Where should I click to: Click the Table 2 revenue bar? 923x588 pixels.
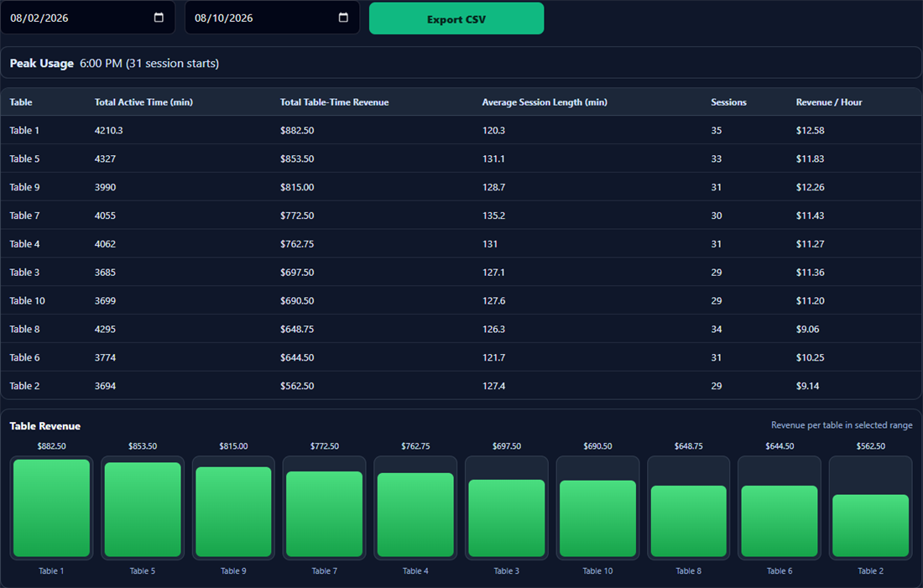871,526
